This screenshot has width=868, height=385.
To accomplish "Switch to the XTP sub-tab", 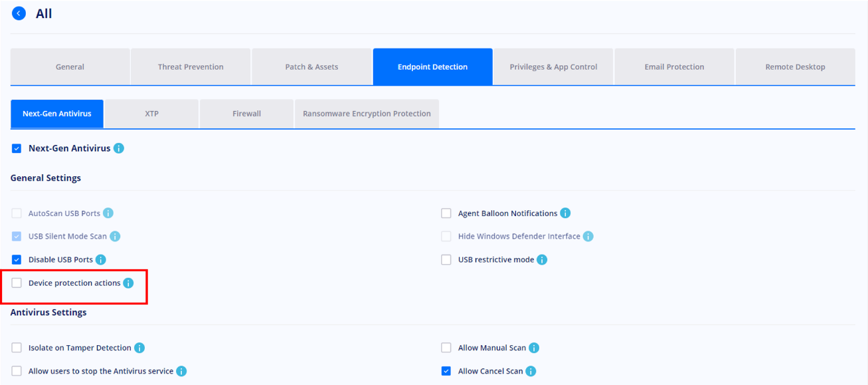I will coord(152,114).
